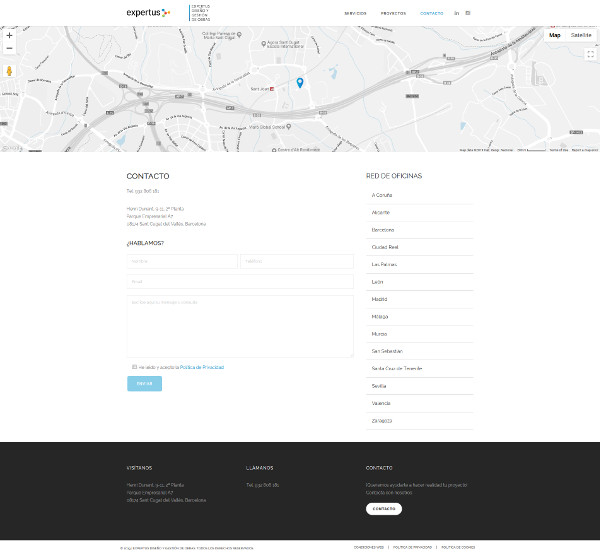Accept the privacy policy checkbox

(134, 367)
